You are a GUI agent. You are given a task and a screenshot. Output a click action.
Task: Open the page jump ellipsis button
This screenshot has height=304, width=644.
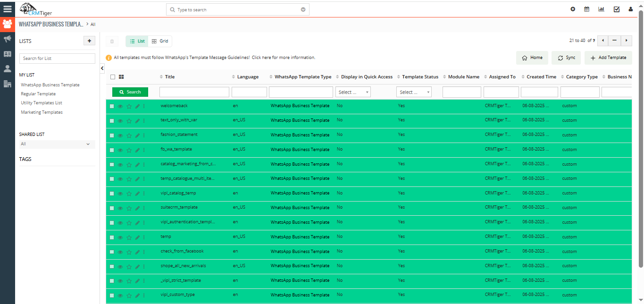point(614,41)
